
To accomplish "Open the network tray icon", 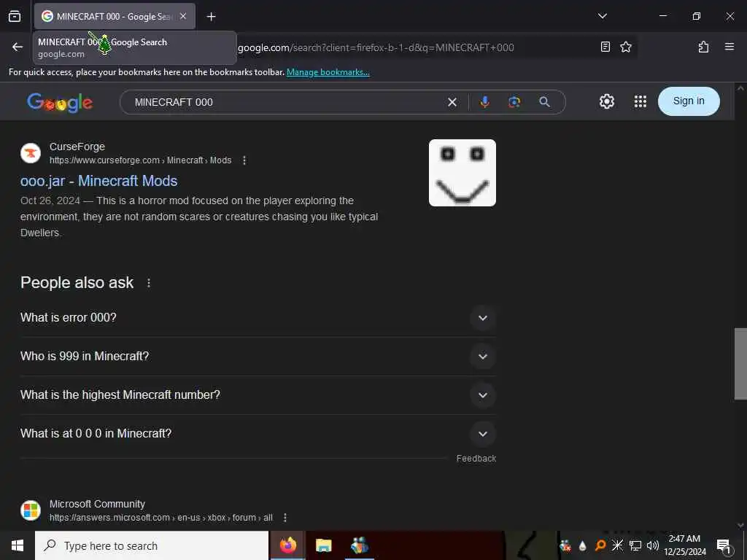I will (635, 545).
